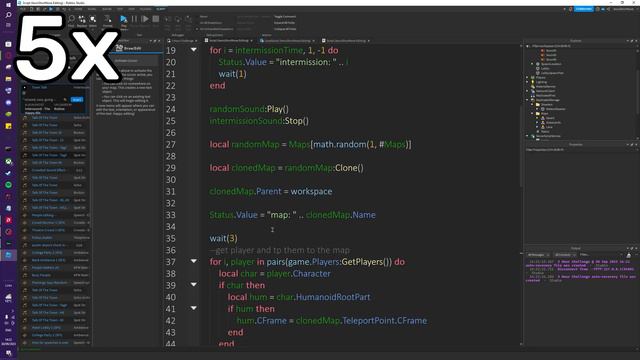Open the Find tool in Script ribbon

71,20
